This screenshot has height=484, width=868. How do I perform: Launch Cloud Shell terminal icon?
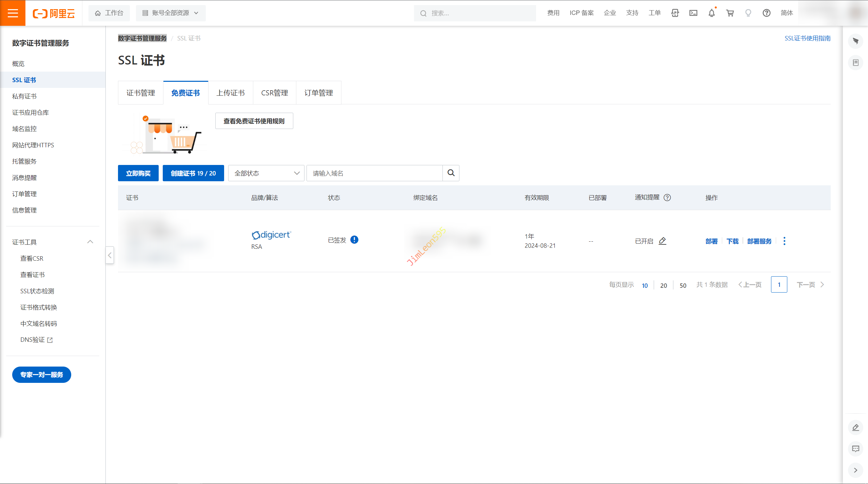[693, 13]
